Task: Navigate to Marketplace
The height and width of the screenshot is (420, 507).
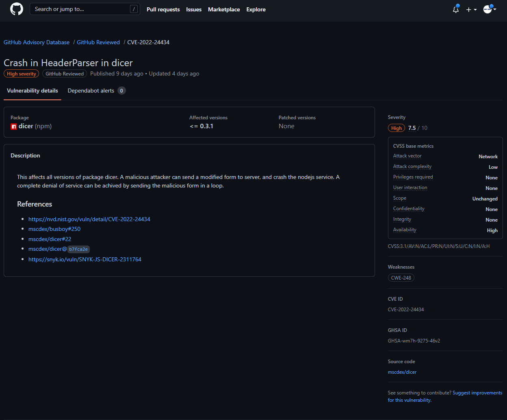Action: [x=224, y=9]
